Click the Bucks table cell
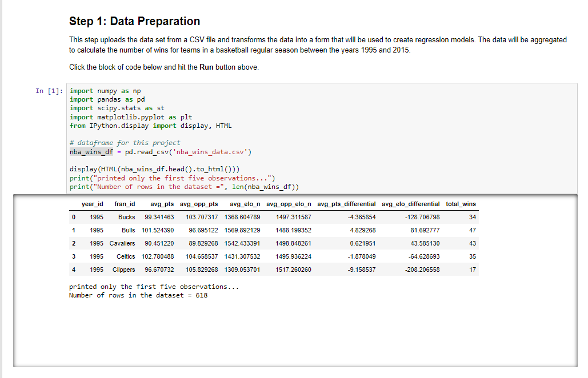Screen dimensions: 588x378 click(x=126, y=218)
